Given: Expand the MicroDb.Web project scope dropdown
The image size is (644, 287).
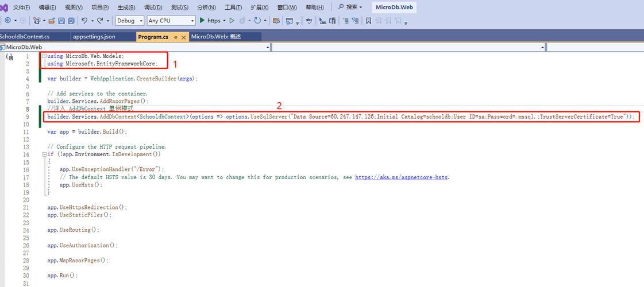Looking at the screenshot, I should point(268,47).
